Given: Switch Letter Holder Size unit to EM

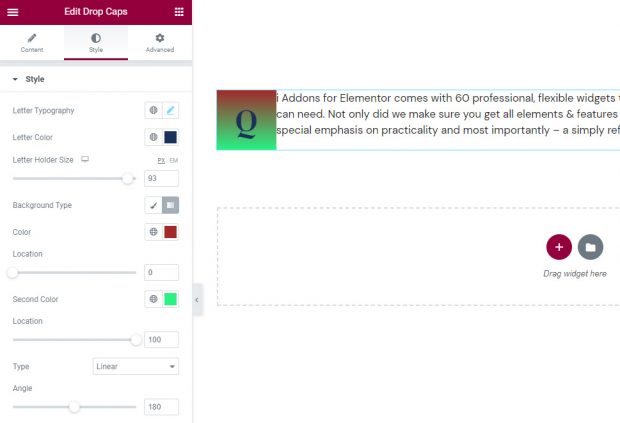Looking at the screenshot, I should pyautogui.click(x=174, y=160).
